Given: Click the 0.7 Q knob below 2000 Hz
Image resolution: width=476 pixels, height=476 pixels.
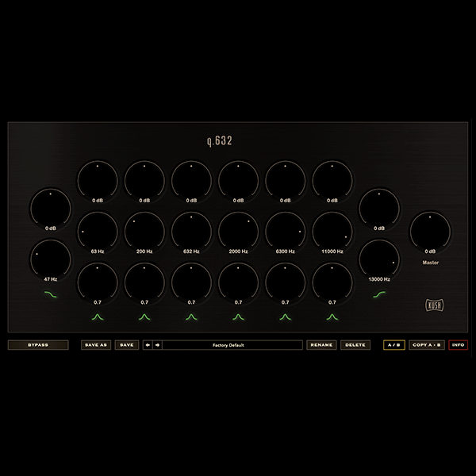Looking at the screenshot, I should [x=238, y=283].
